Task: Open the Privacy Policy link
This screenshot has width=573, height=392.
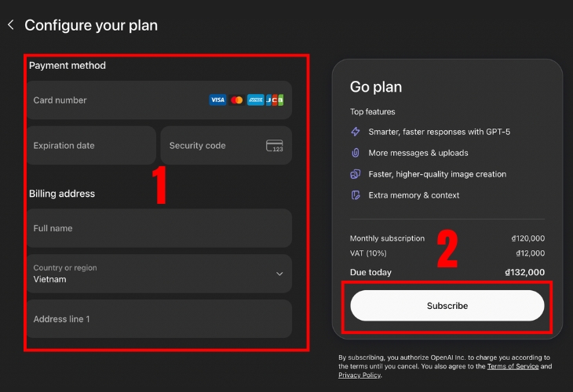Action: pos(359,376)
